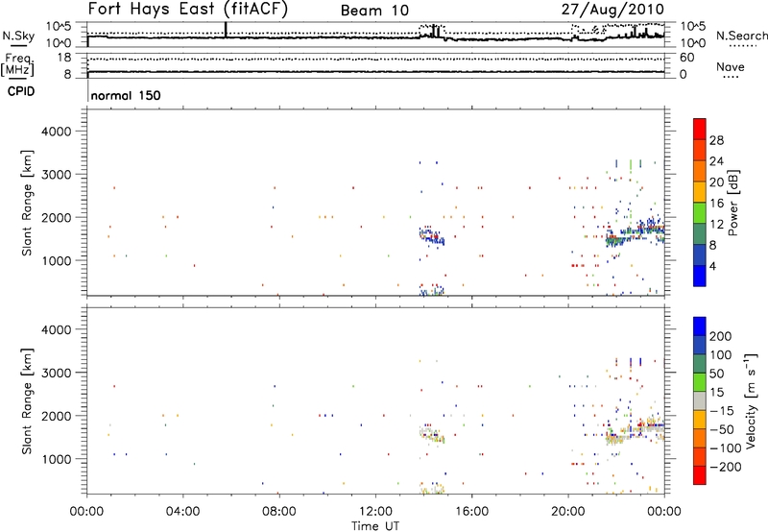
Task: Click the "-15" tick on velocity colorbar
Action: [722, 410]
